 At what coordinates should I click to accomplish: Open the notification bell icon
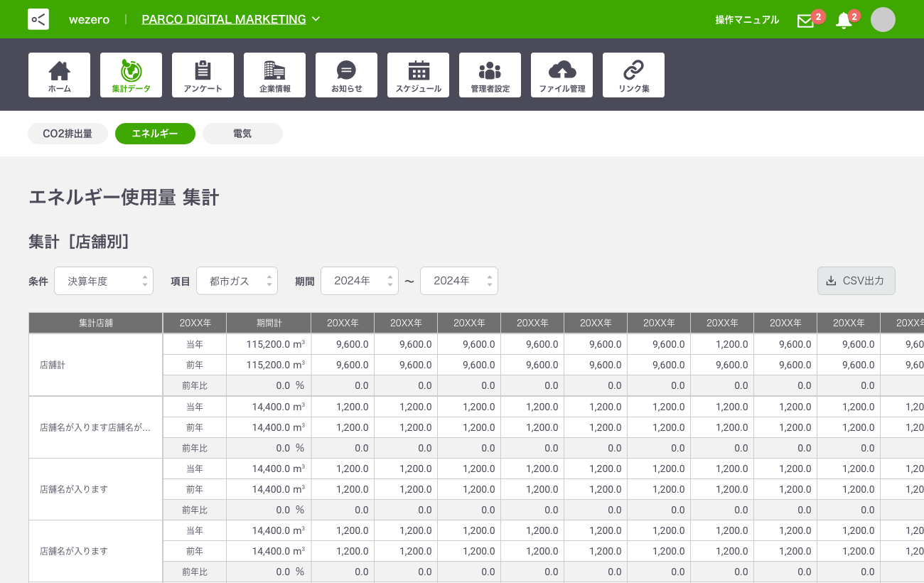click(x=844, y=21)
